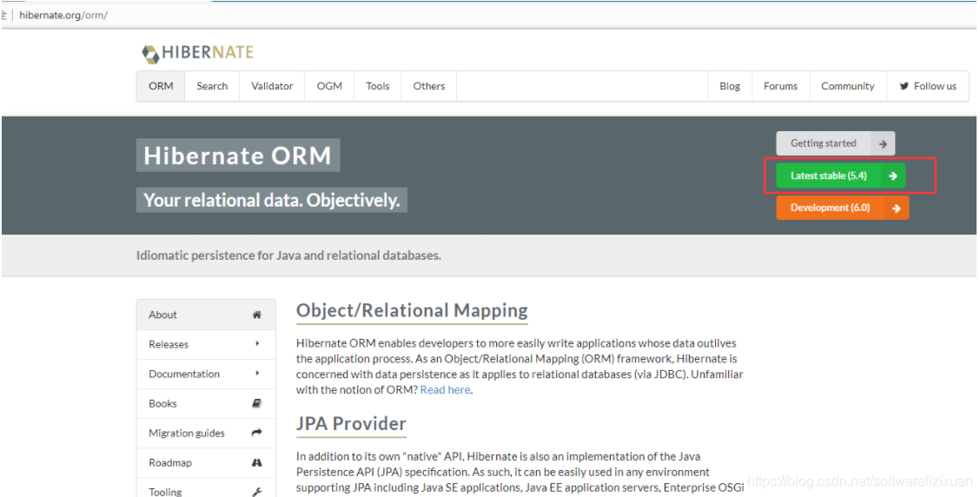Click the Development arrow icon
980x497 pixels.
pyautogui.click(x=897, y=209)
